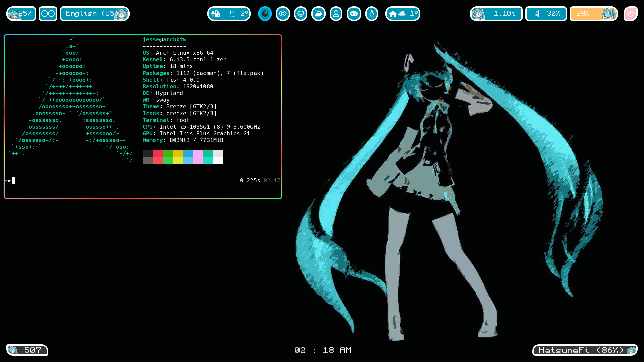Open the file manager folder icon
Viewport: 644px width, 362px height.
318,14
